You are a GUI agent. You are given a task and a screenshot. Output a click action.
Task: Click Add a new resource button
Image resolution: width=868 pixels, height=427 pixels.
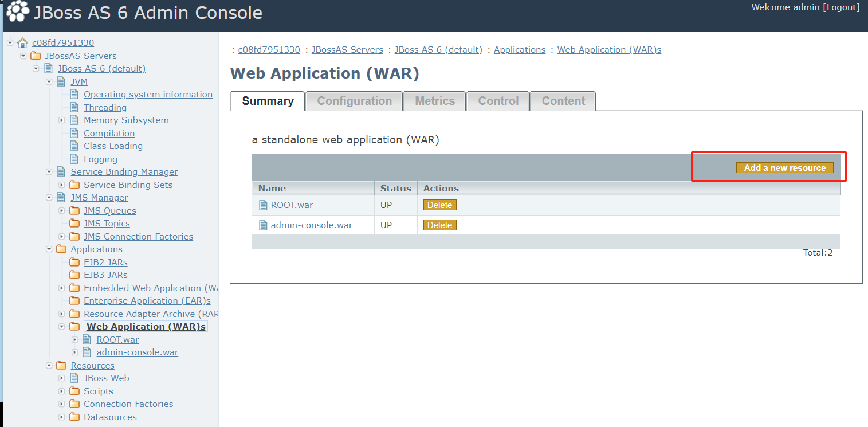(x=785, y=168)
